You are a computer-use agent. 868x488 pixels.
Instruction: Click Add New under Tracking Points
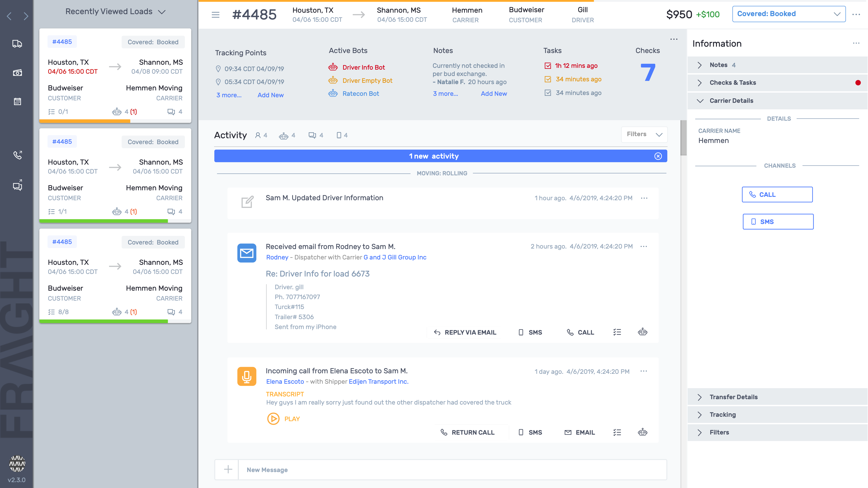271,95
